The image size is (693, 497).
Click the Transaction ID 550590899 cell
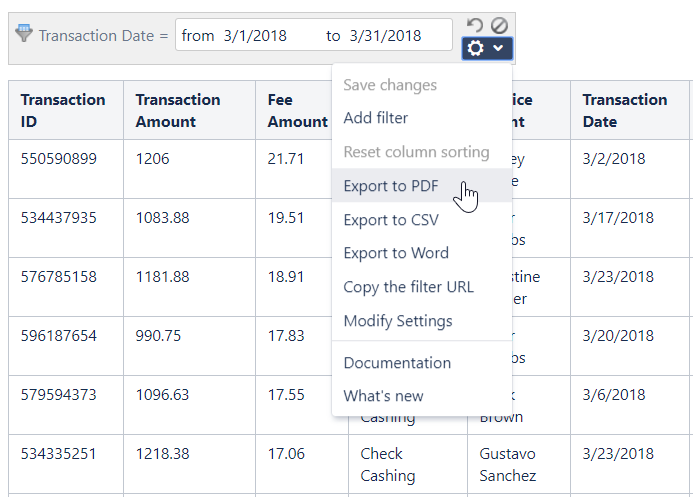pos(59,159)
